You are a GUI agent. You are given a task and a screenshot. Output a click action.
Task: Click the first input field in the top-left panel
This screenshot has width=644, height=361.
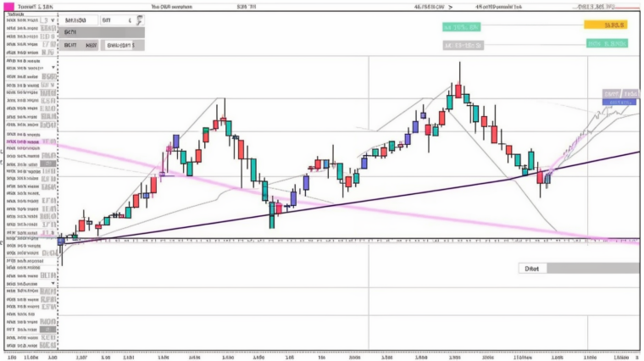(76, 19)
